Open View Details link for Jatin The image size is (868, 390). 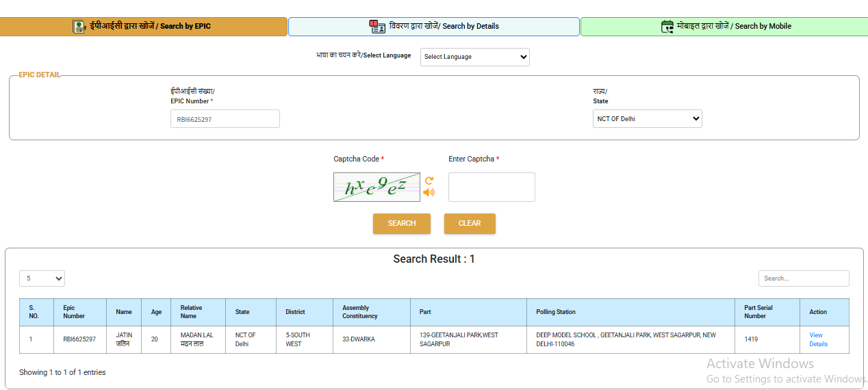817,339
